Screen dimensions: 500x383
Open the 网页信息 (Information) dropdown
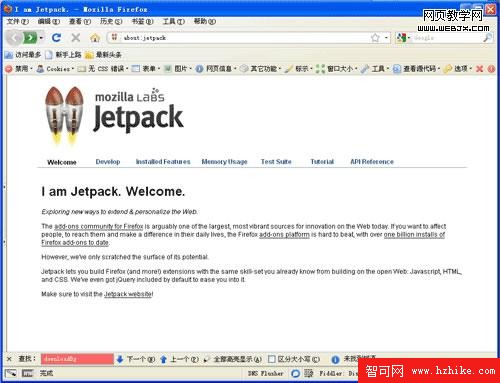coord(216,69)
